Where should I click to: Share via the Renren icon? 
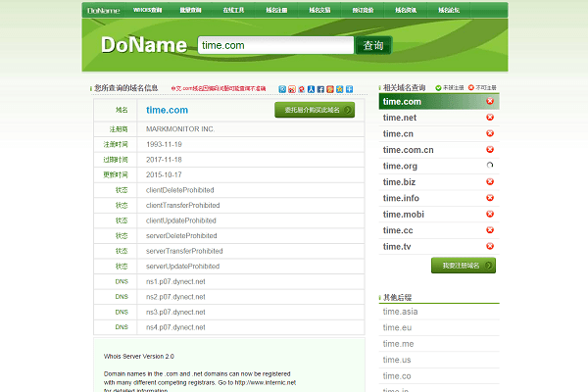tap(311, 89)
